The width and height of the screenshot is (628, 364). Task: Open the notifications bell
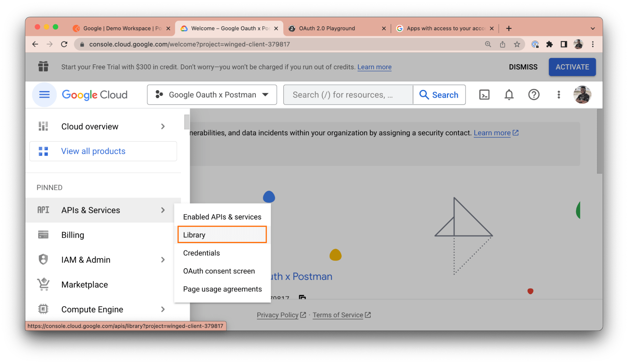[509, 95]
